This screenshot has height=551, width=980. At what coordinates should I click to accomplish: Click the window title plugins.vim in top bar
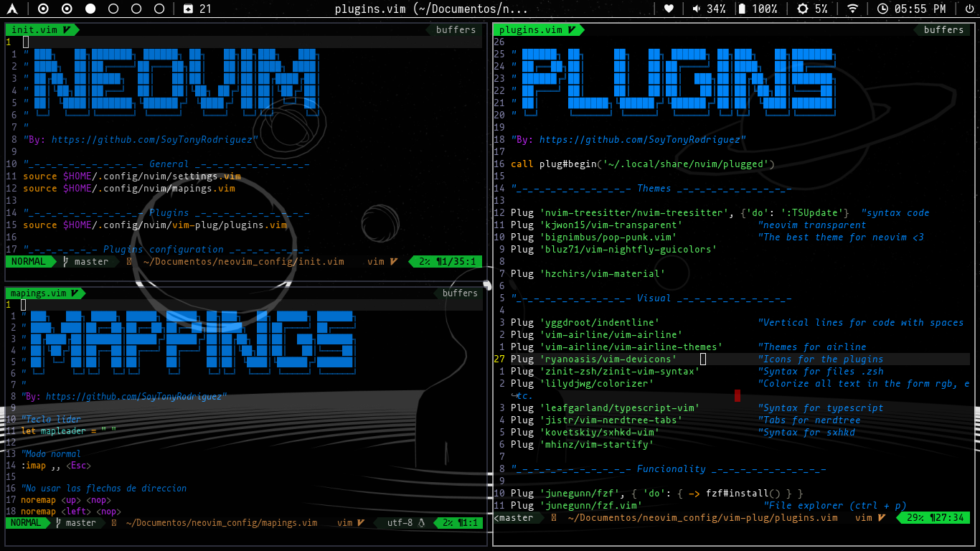[432, 9]
